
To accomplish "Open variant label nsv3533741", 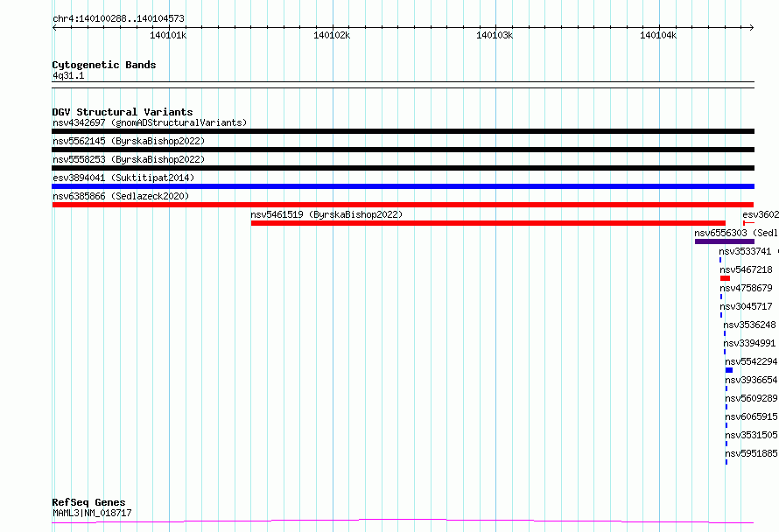I will (745, 251).
